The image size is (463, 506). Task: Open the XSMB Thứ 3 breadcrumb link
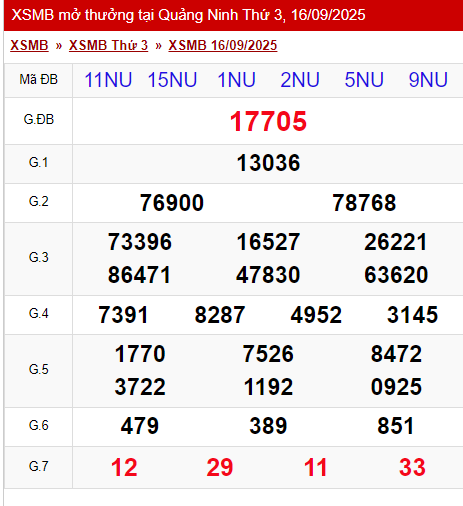point(108,45)
